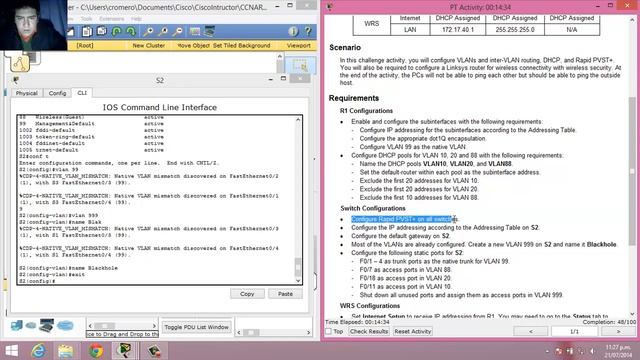Click the 'Time Elapsed: 00:14:34' status text
640x360 pixels.
coord(357,322)
